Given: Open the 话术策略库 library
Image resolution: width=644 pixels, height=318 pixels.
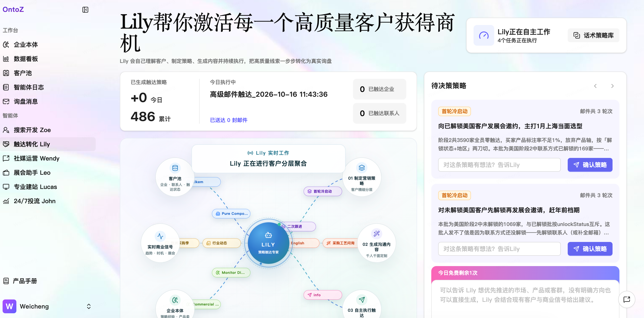Looking at the screenshot, I should pyautogui.click(x=593, y=36).
